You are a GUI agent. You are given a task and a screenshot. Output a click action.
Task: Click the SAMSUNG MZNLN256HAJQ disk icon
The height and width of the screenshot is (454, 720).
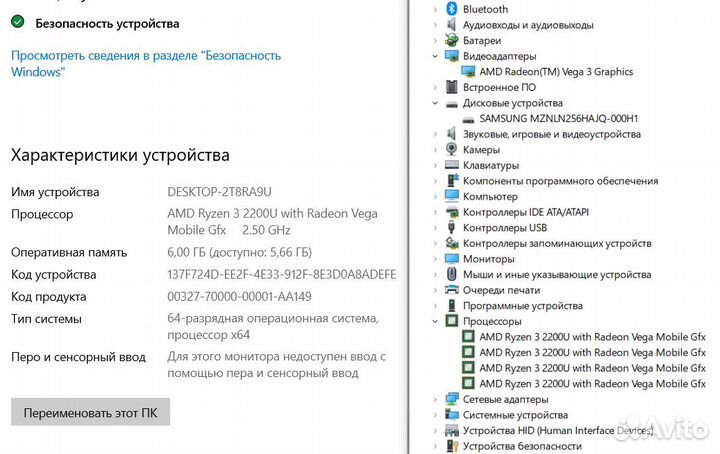[468, 119]
